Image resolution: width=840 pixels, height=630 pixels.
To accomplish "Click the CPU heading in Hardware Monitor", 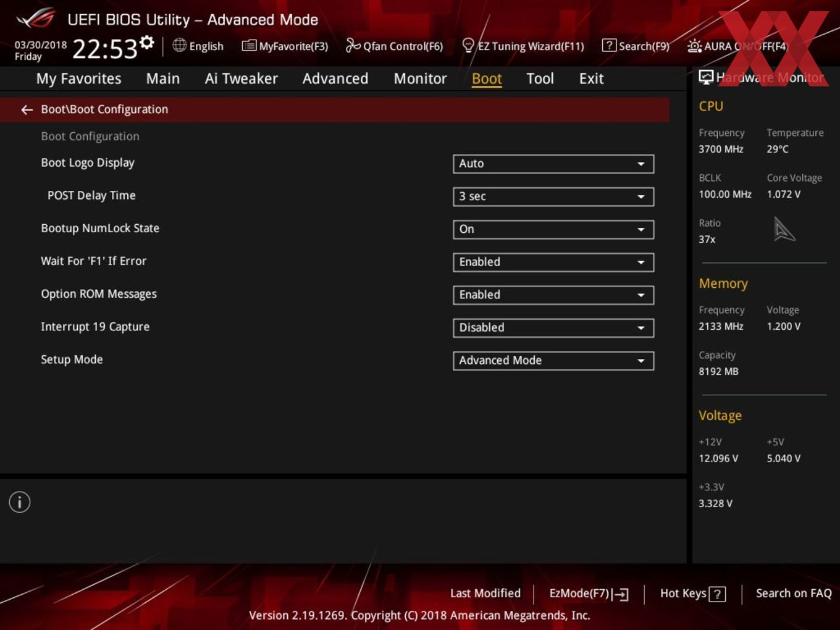I will click(711, 106).
